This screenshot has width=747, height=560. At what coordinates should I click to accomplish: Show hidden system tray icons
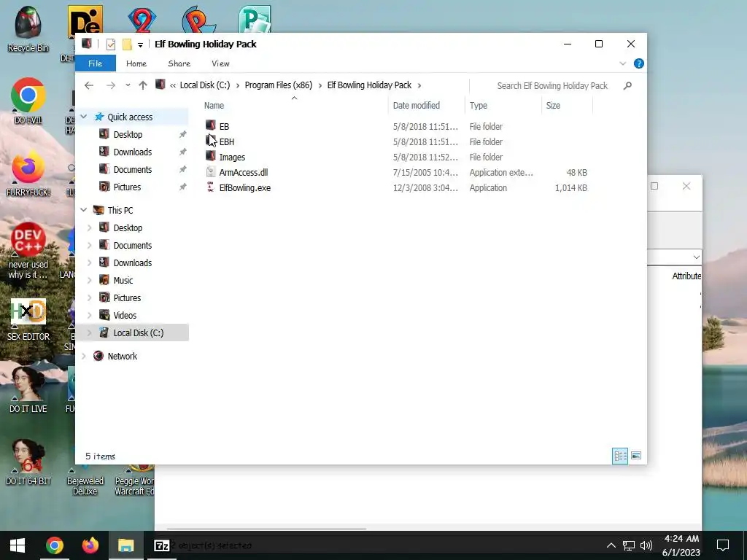click(x=611, y=545)
